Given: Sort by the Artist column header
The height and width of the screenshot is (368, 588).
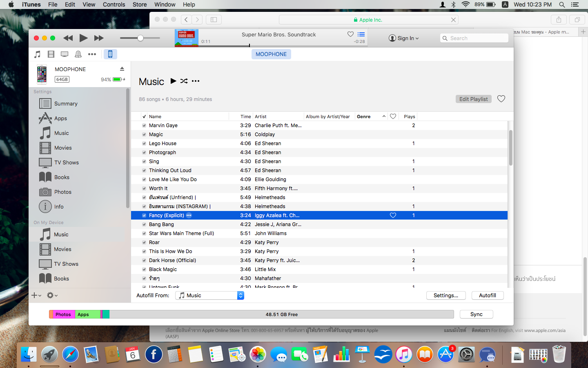Looking at the screenshot, I should (278, 117).
